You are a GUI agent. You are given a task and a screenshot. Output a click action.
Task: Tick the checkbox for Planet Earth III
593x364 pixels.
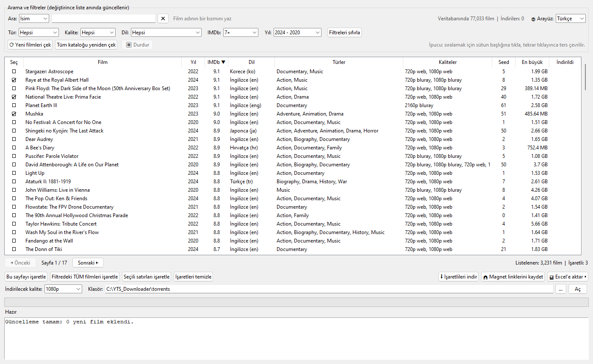(14, 105)
